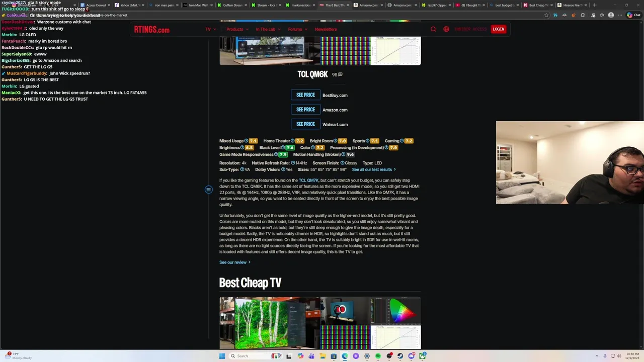Switch to the razo97 clipper tab
The height and width of the screenshot is (362, 644).
coord(436,5)
